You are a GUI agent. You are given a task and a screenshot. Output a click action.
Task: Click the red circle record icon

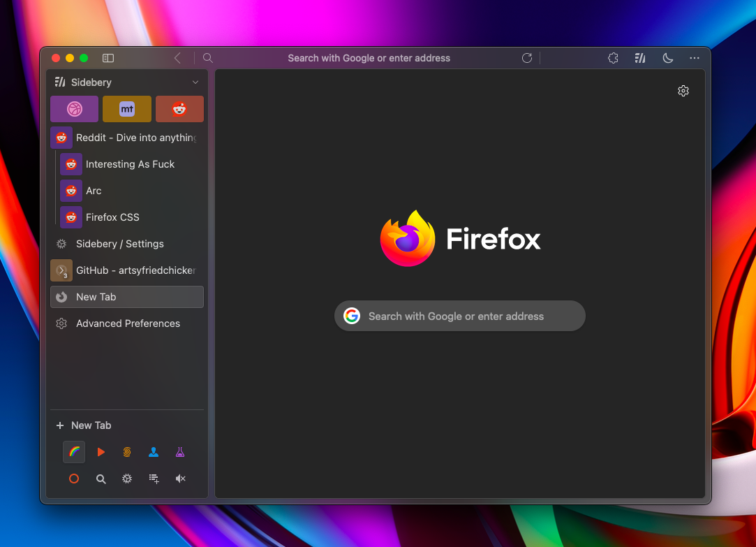(74, 479)
